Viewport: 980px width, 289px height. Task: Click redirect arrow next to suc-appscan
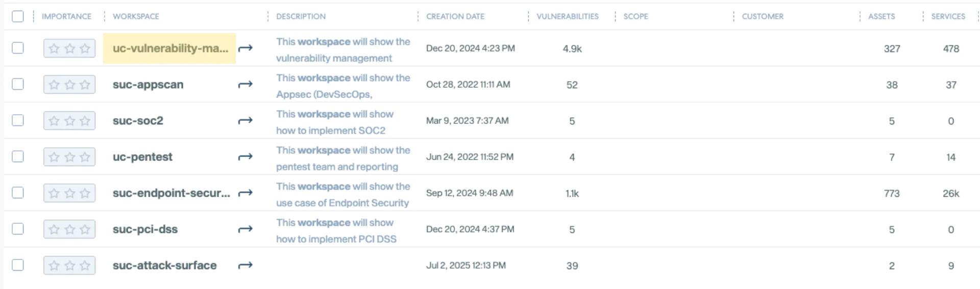click(x=246, y=85)
